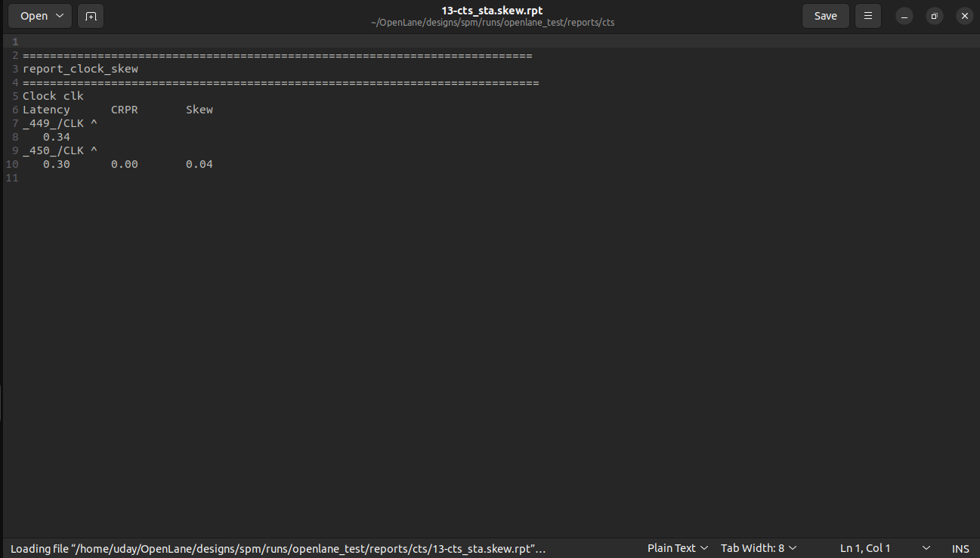This screenshot has height=558, width=980.
Task: Open the main hamburger menu
Action: tap(867, 15)
